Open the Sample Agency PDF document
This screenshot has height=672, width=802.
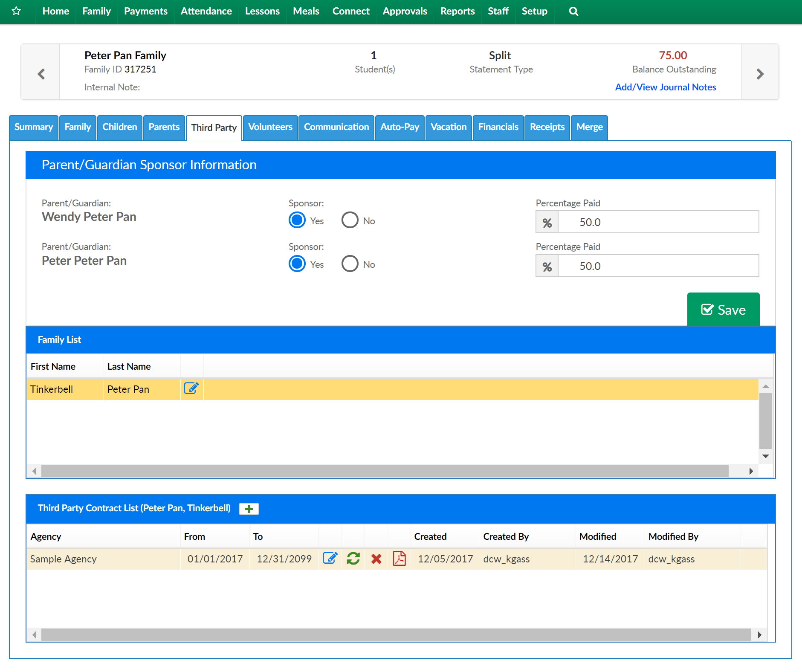[399, 558]
